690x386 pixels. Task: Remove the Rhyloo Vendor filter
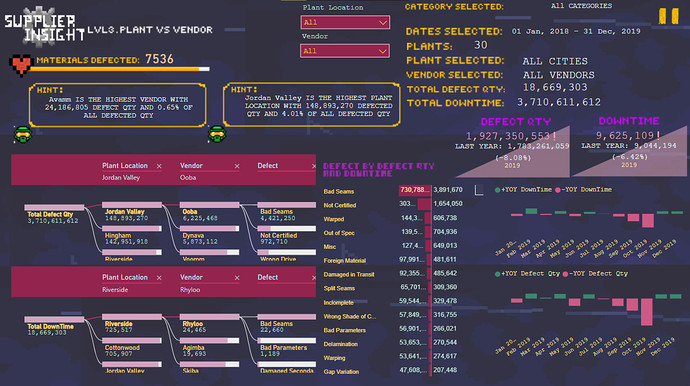(237, 278)
